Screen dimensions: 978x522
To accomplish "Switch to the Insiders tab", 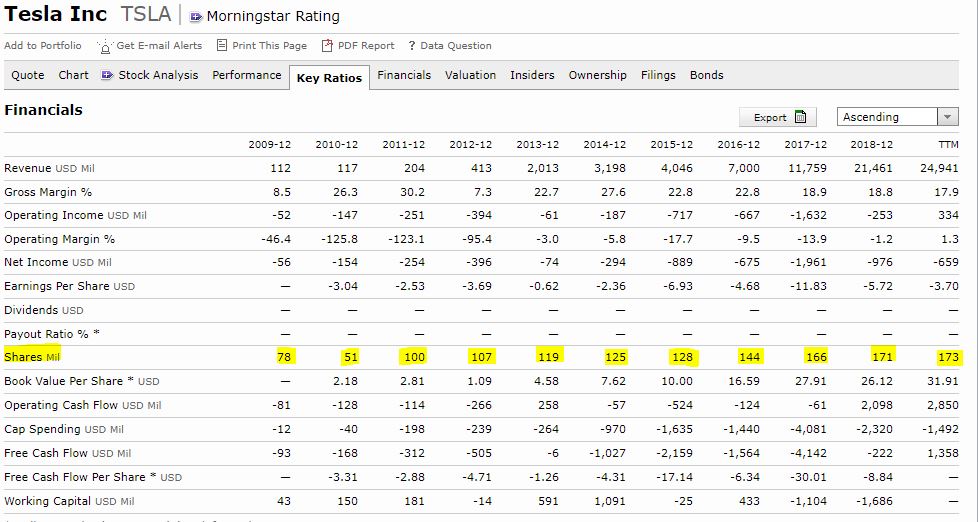I will coord(532,75).
